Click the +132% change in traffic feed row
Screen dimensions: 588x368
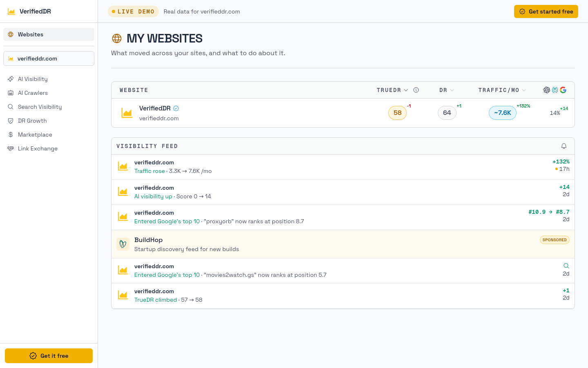point(561,162)
